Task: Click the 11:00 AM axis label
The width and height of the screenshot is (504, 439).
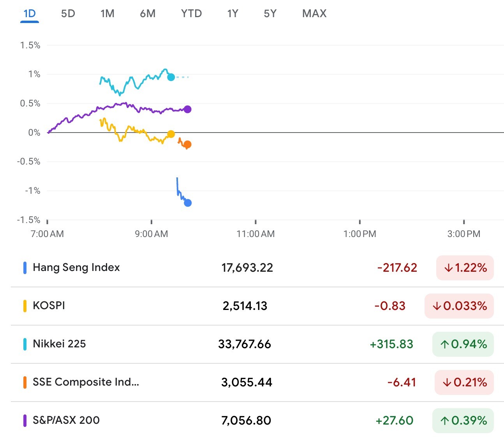Action: point(256,234)
